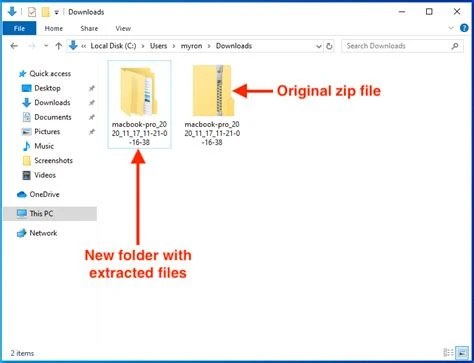Click the title bar Downloads arrow icon
474x363 pixels.
click(12, 12)
